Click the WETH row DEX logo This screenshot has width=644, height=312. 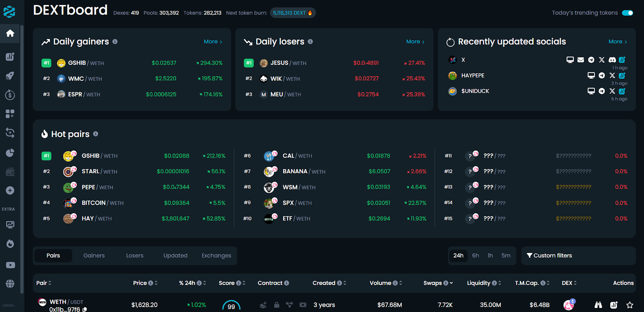(569, 305)
